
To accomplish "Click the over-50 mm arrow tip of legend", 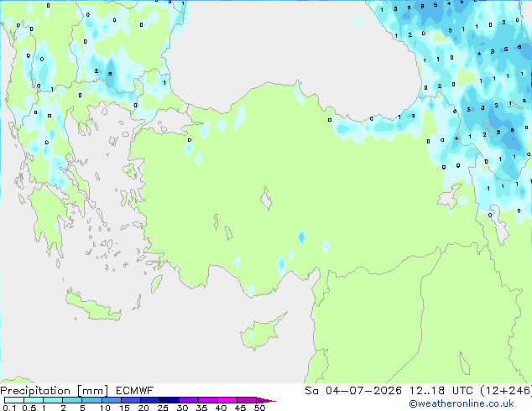I will click(x=266, y=400).
